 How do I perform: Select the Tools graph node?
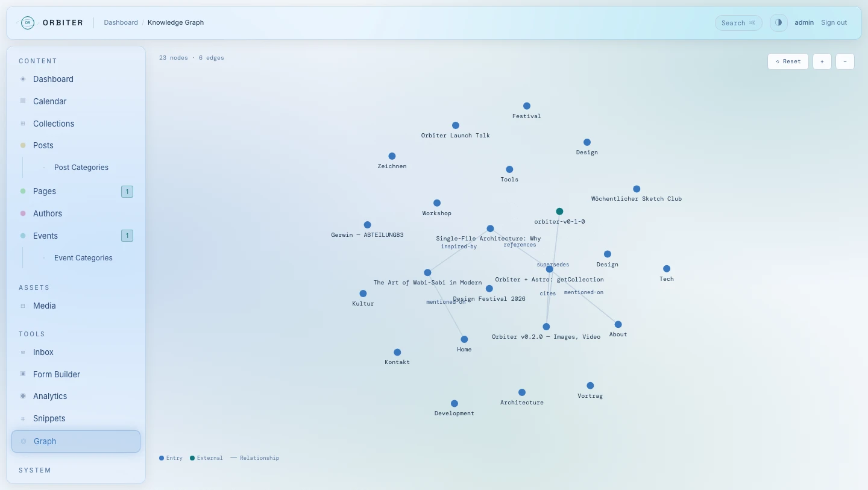point(509,169)
